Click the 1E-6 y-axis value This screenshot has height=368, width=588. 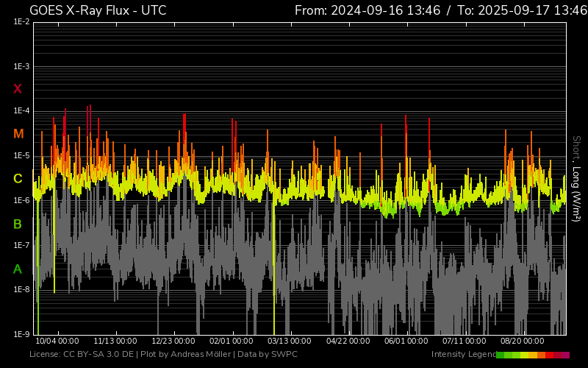pos(21,200)
